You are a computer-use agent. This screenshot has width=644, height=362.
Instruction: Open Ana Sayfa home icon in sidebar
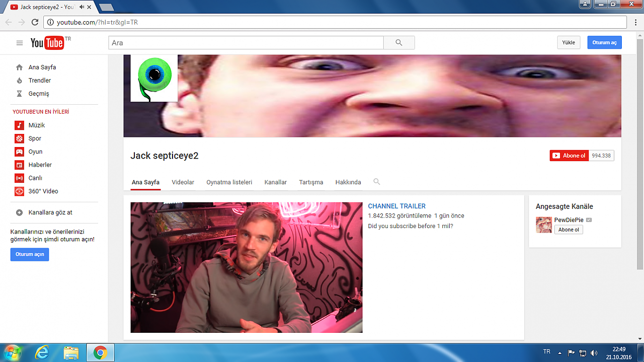coord(19,67)
